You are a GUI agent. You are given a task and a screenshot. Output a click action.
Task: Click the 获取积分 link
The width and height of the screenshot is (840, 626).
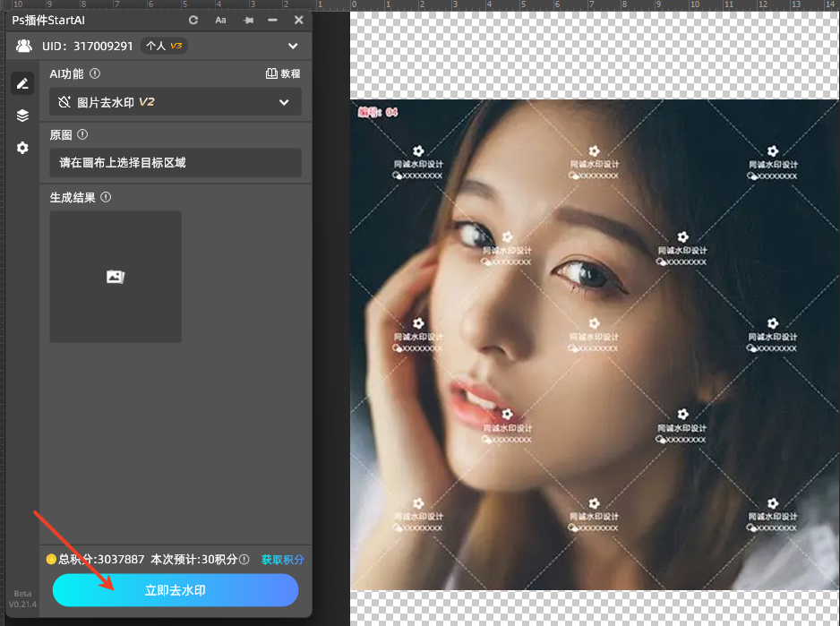click(x=282, y=560)
